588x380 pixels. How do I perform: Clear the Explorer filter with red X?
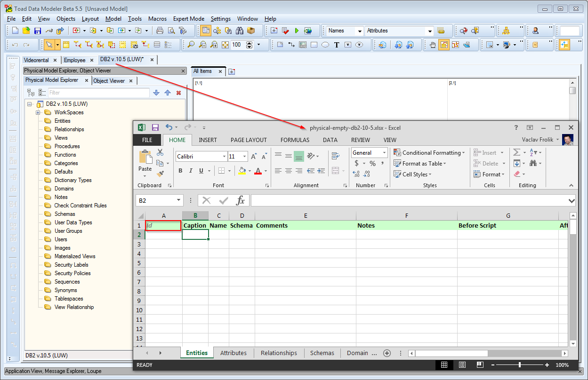click(x=178, y=93)
